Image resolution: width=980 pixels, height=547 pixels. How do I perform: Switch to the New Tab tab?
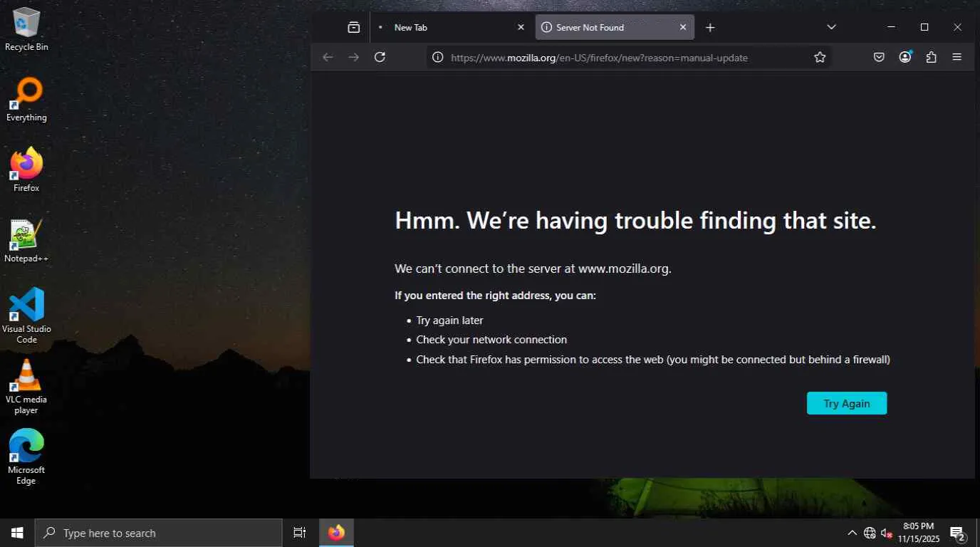click(450, 27)
